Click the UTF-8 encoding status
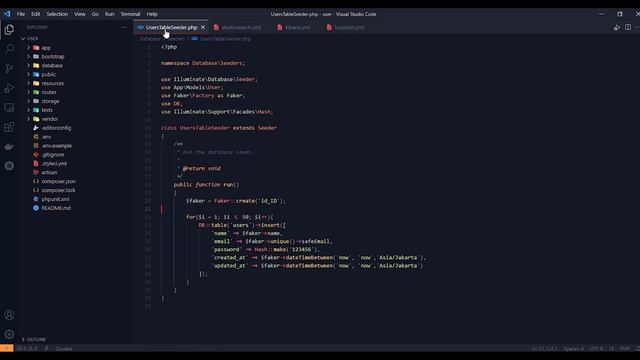The height and width of the screenshot is (360, 640). tap(596, 349)
